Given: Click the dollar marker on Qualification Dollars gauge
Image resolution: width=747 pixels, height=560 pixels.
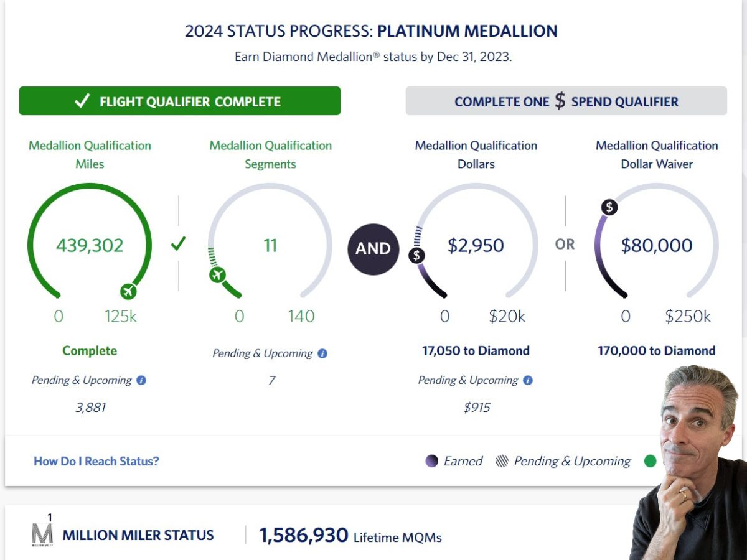Looking at the screenshot, I should point(416,255).
